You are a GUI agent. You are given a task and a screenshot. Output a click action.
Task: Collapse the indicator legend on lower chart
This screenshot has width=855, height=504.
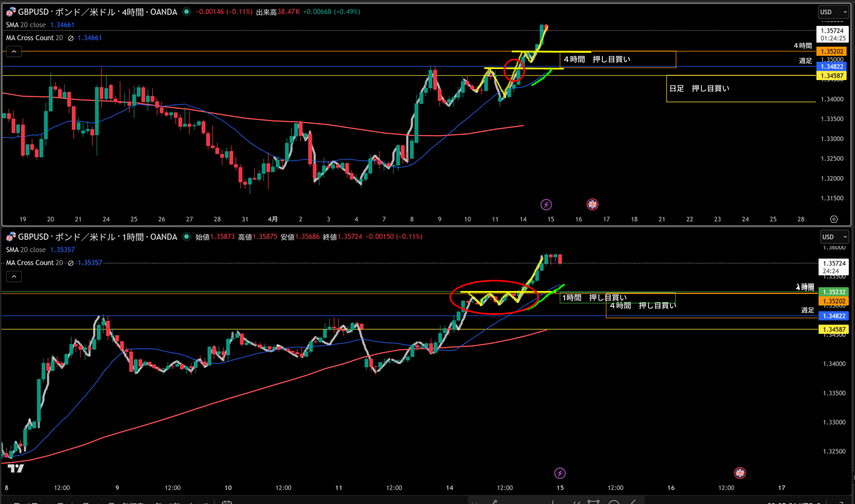coord(14,276)
